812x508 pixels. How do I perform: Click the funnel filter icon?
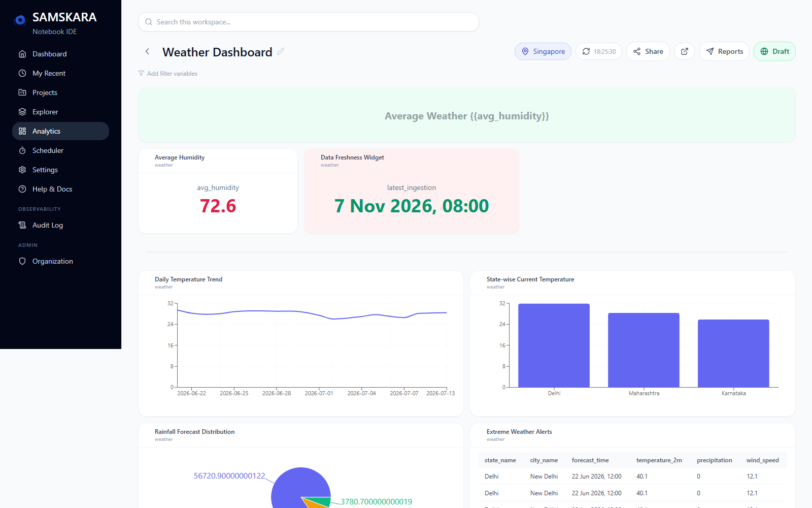(x=141, y=74)
